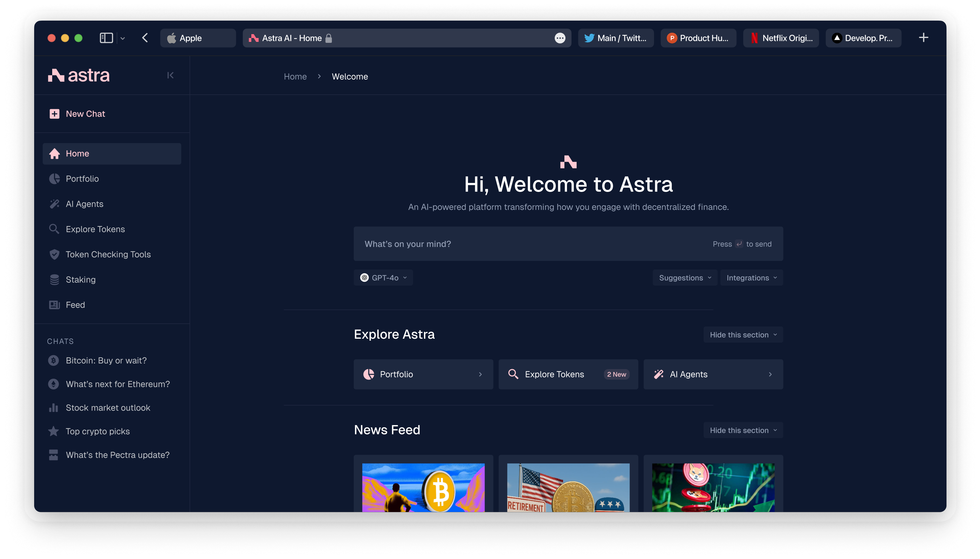Screen dimensions: 980x559
Task: Click the Stock market bar chart icon
Action: click(53, 408)
